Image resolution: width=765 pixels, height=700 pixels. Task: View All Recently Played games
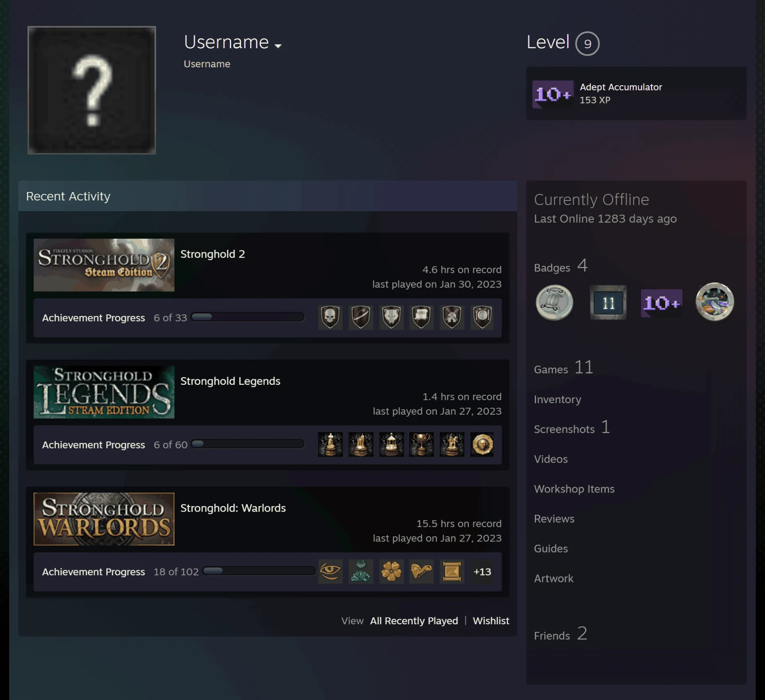(x=414, y=621)
